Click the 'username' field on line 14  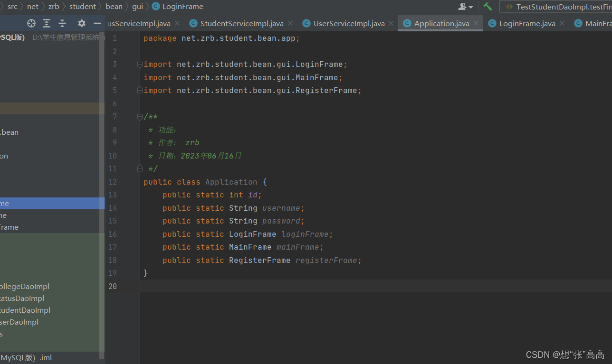(x=281, y=208)
